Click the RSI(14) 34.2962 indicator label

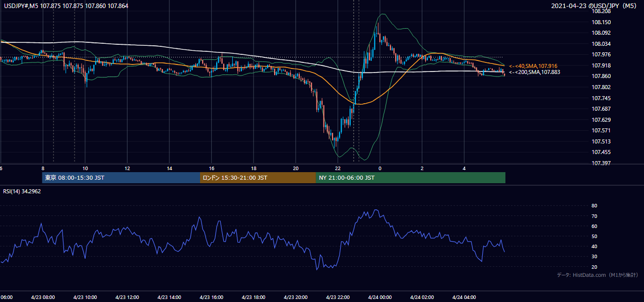(22, 191)
